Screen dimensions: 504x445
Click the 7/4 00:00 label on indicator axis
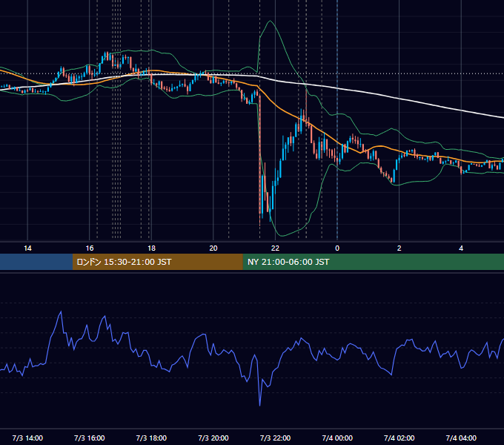point(337,438)
